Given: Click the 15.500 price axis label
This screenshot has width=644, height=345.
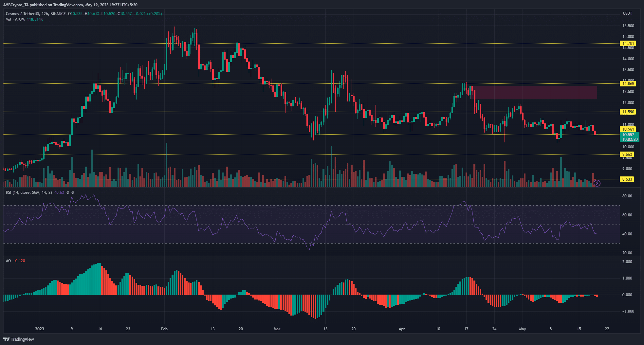Looking at the screenshot, I should coord(628,26).
